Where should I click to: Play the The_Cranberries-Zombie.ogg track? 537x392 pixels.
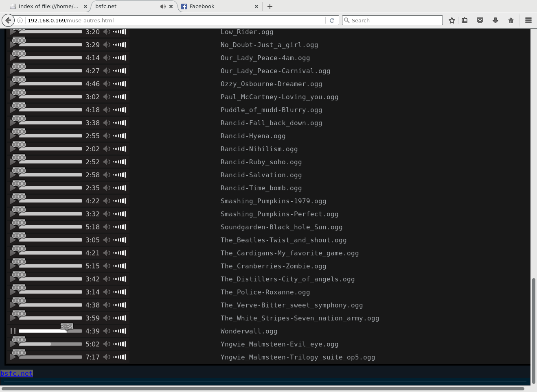click(x=13, y=266)
